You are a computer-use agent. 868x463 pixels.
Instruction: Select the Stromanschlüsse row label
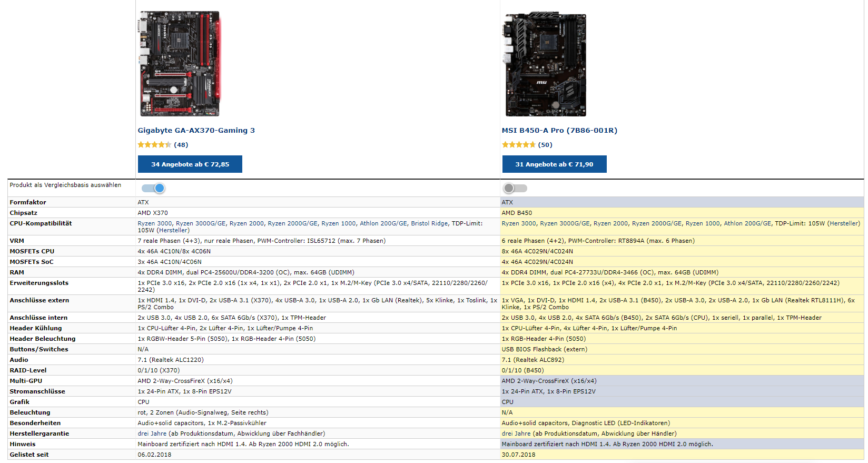coord(37,391)
